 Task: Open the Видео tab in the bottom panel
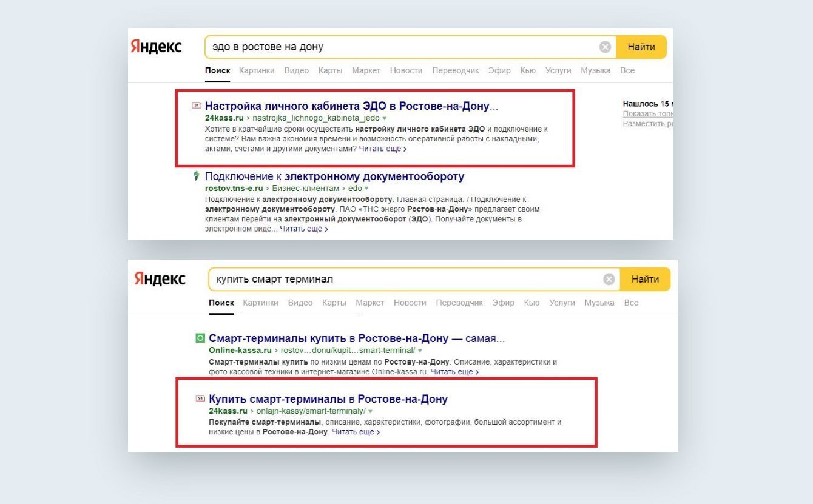pyautogui.click(x=300, y=303)
